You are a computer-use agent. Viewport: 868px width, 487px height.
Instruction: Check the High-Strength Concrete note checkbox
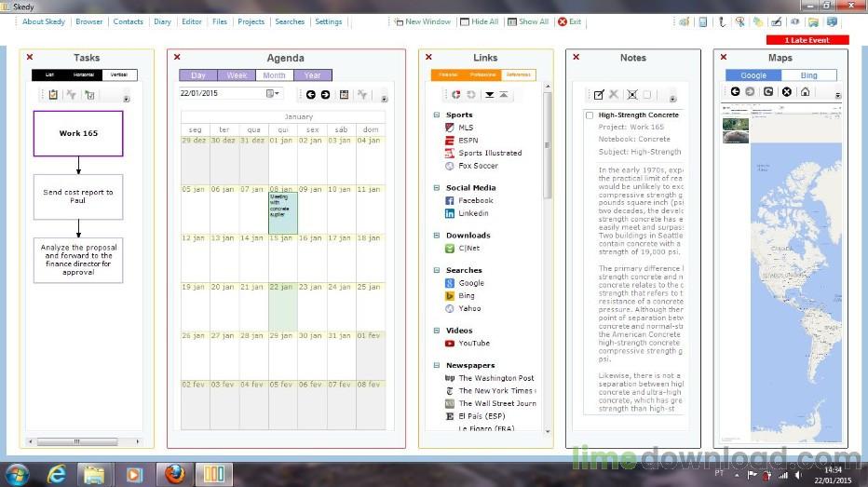590,115
